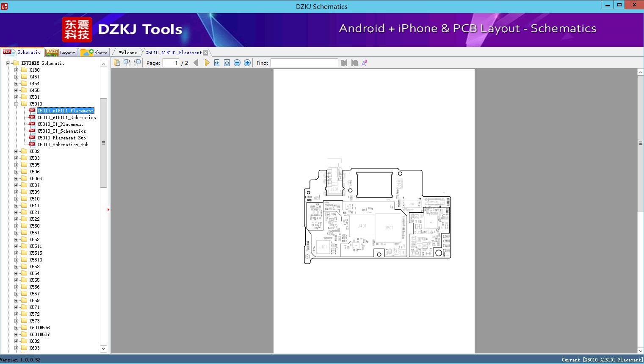Switch to the Welcome document tab
Image resolution: width=644 pixels, height=364 pixels.
click(x=128, y=53)
